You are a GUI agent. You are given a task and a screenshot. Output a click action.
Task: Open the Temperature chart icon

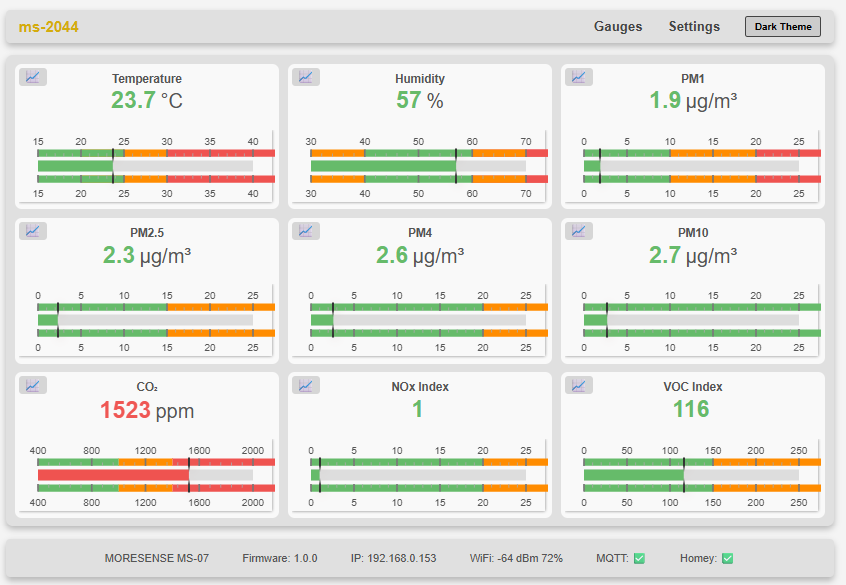(x=33, y=77)
